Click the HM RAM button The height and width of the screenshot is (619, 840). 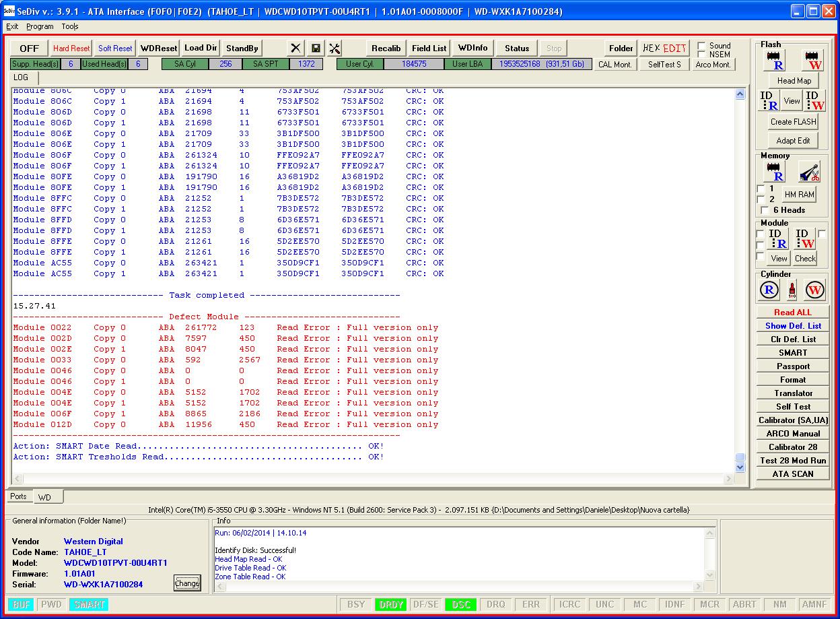coord(800,195)
